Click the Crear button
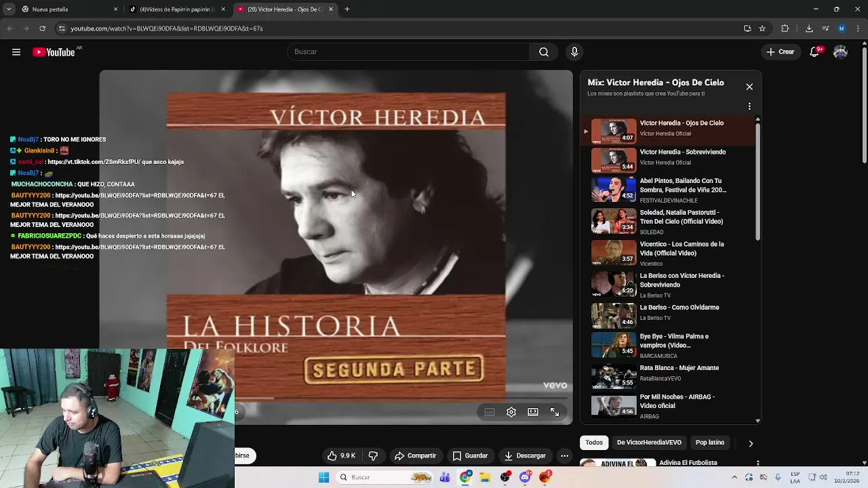This screenshot has height=488, width=868. (780, 52)
